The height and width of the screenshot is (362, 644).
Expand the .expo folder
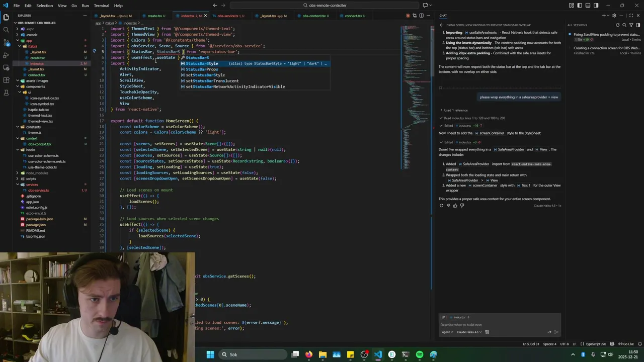(x=30, y=29)
